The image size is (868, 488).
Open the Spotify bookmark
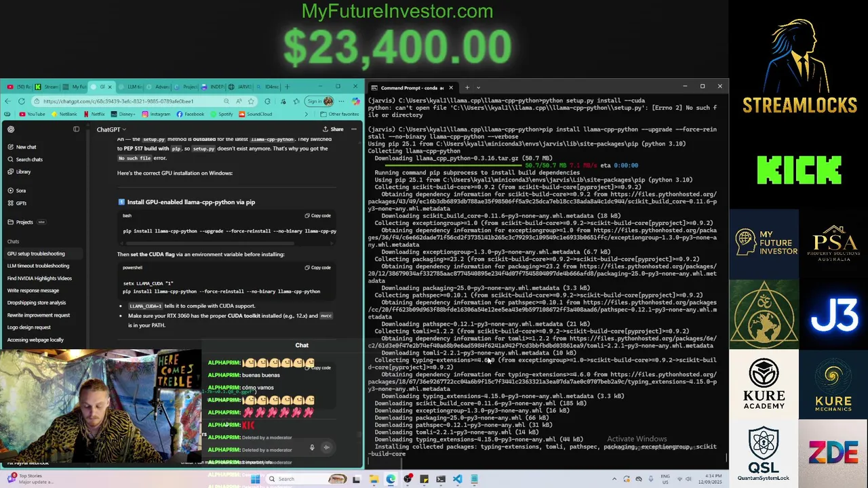pos(221,114)
